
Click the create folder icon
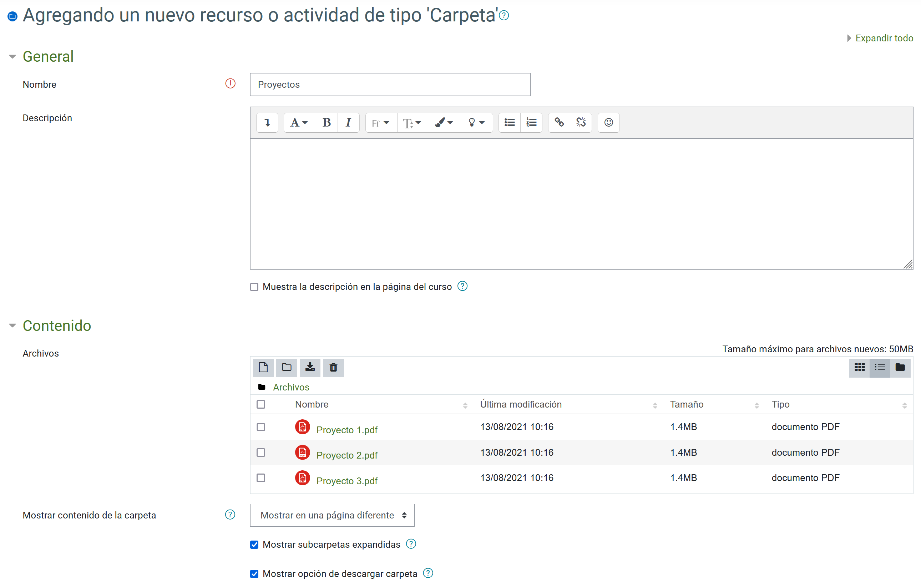coord(287,367)
